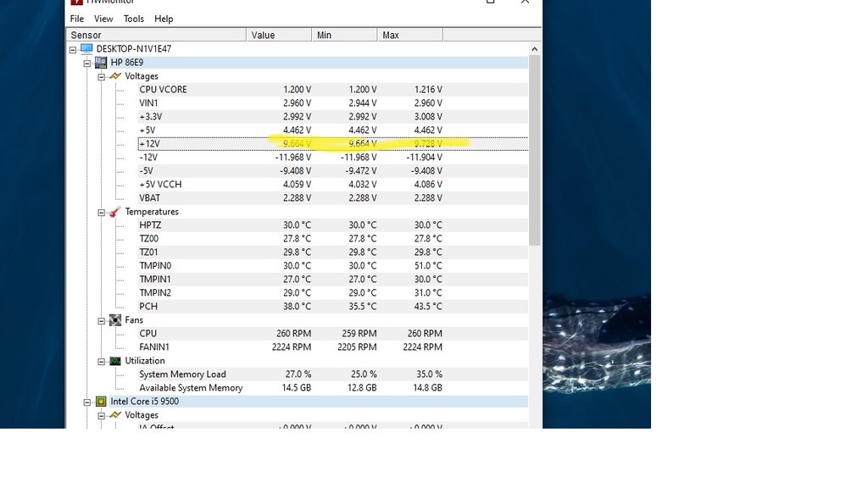Select the FANIN1 fan row
Viewport: 868px width, 488px height.
pos(332,347)
